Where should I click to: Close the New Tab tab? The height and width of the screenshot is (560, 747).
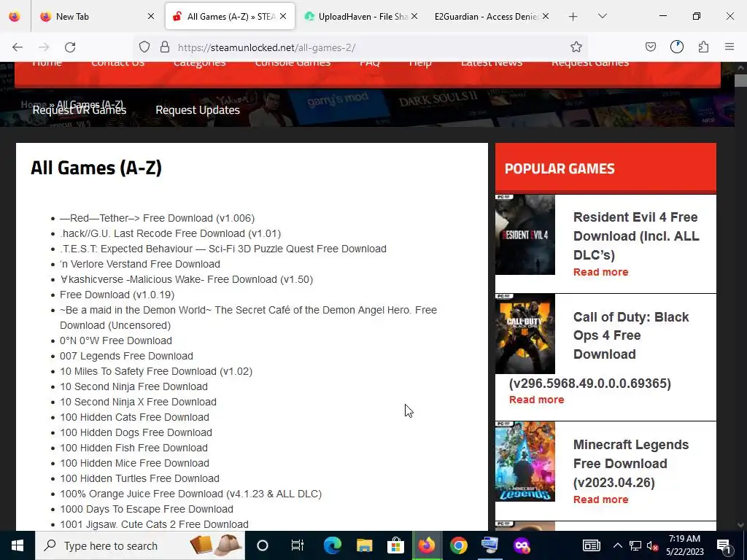tap(151, 16)
